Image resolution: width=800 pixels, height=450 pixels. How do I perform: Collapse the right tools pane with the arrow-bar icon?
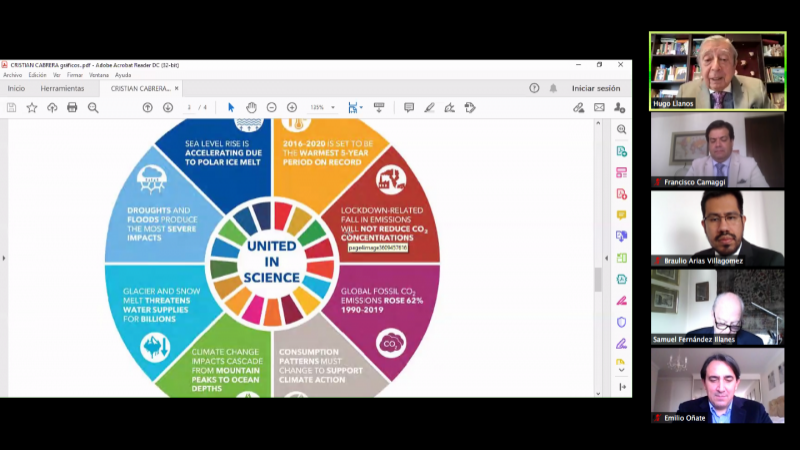click(x=622, y=387)
